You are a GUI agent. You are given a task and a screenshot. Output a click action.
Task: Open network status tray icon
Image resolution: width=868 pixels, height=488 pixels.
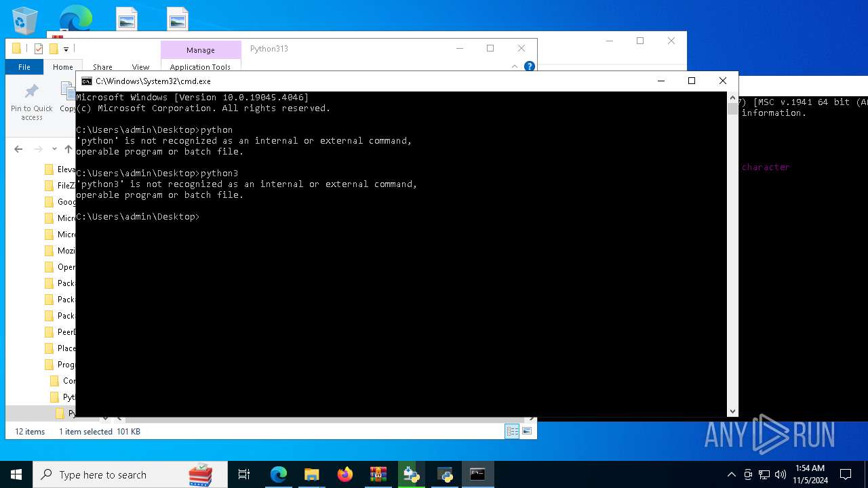coord(764,474)
